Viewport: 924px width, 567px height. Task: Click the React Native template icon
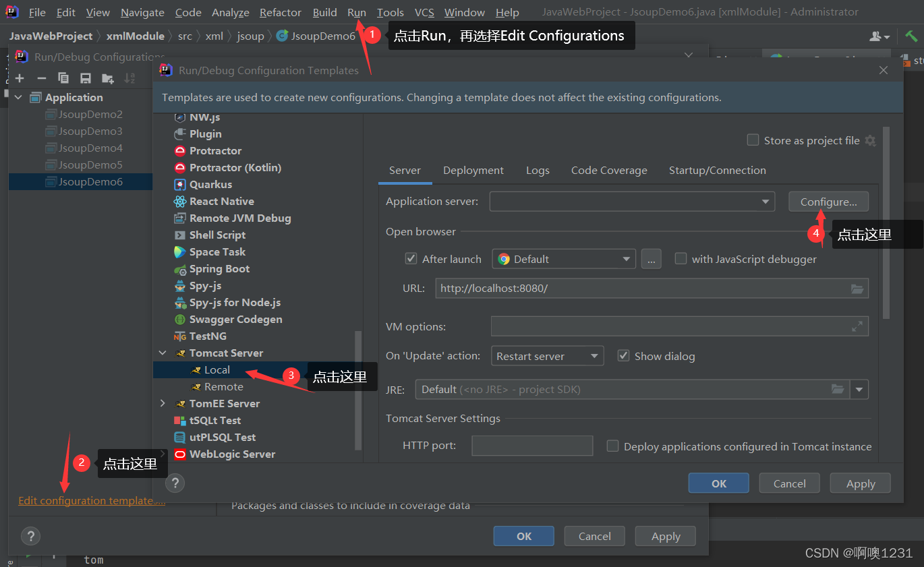179,202
